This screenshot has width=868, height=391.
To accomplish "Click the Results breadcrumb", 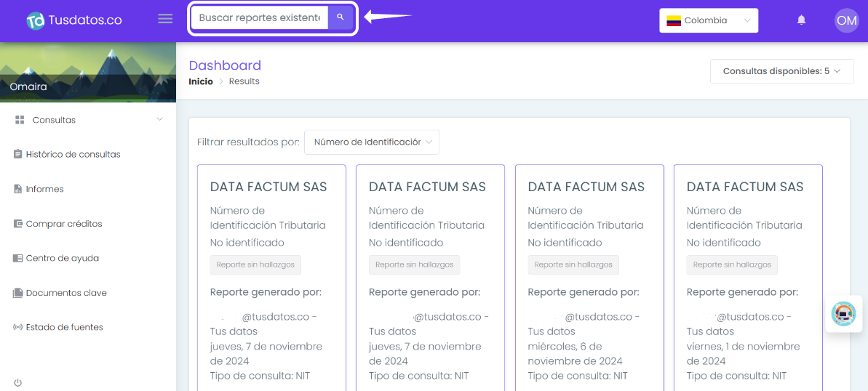I will pyautogui.click(x=244, y=81).
